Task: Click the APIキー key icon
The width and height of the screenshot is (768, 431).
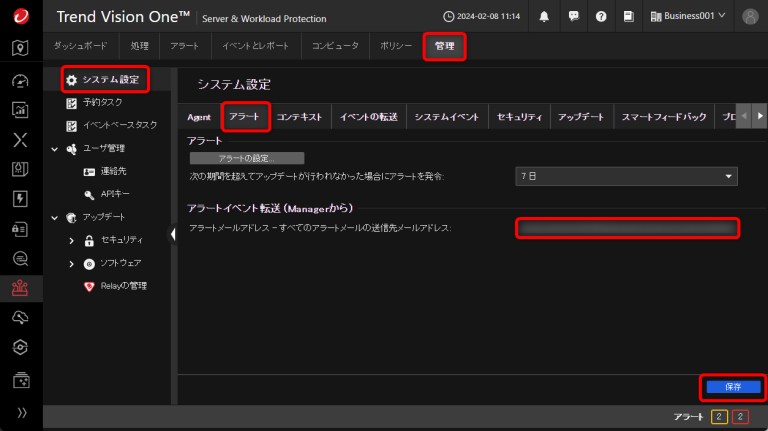Action: coord(89,195)
